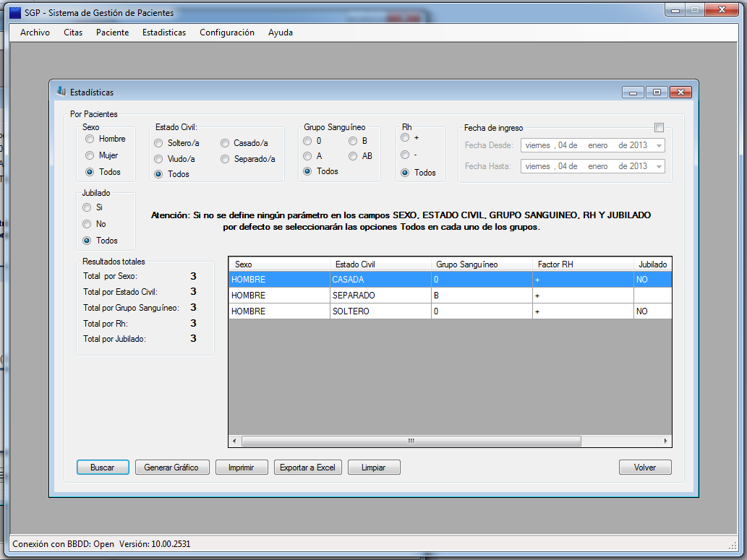Minimize the Estadísticas inner window
Image resolution: width=747 pixels, height=560 pixels.
coord(633,92)
